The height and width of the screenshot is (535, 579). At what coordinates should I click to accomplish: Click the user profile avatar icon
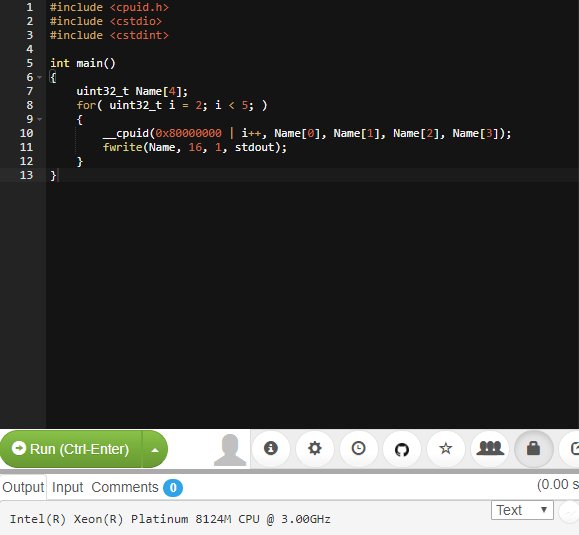click(230, 449)
